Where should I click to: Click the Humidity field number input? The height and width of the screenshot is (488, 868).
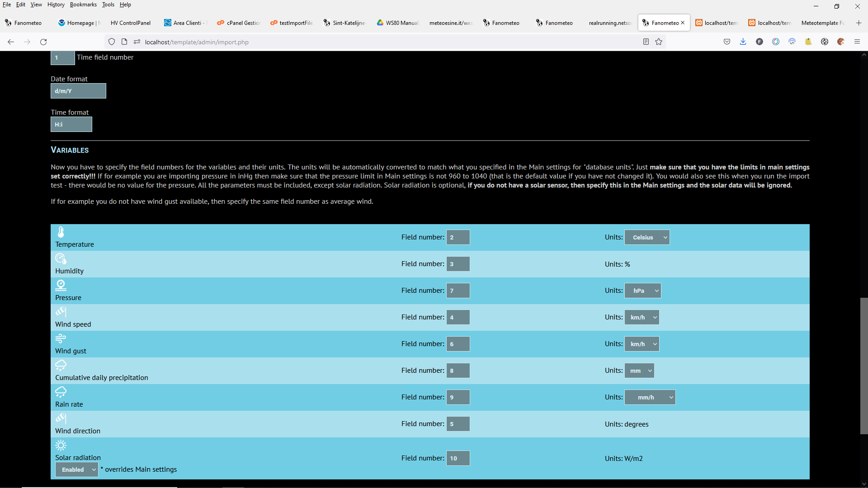pos(458,264)
